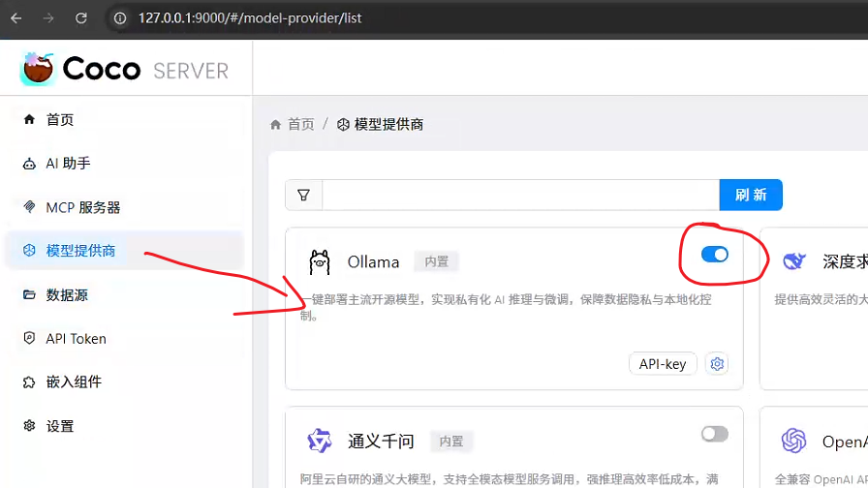Open 设置 in the sidebar

[x=60, y=426]
